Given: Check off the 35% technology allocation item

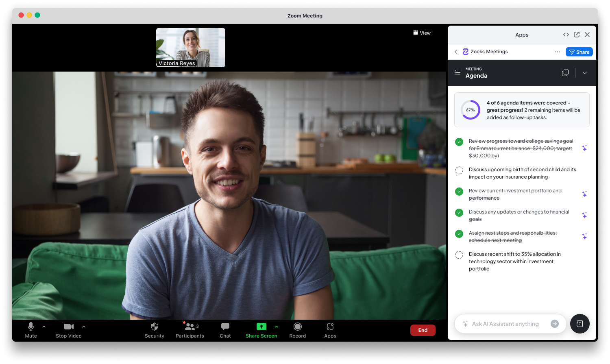Looking at the screenshot, I should [x=459, y=255].
